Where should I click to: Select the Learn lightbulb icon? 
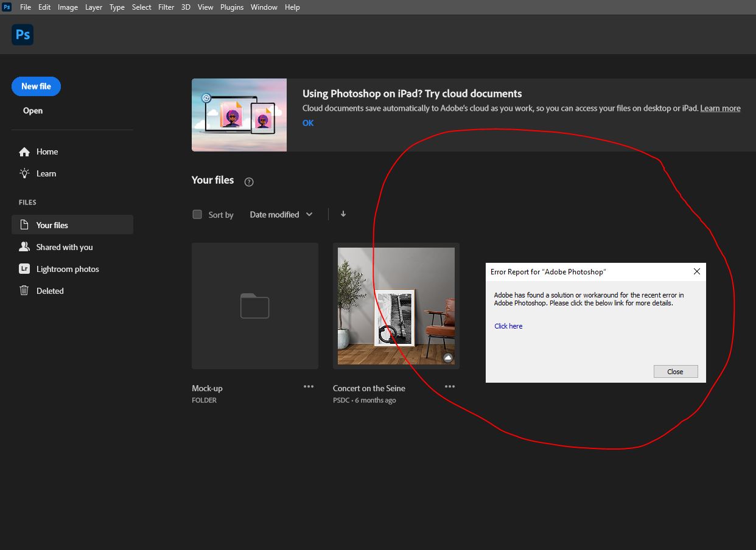(23, 173)
